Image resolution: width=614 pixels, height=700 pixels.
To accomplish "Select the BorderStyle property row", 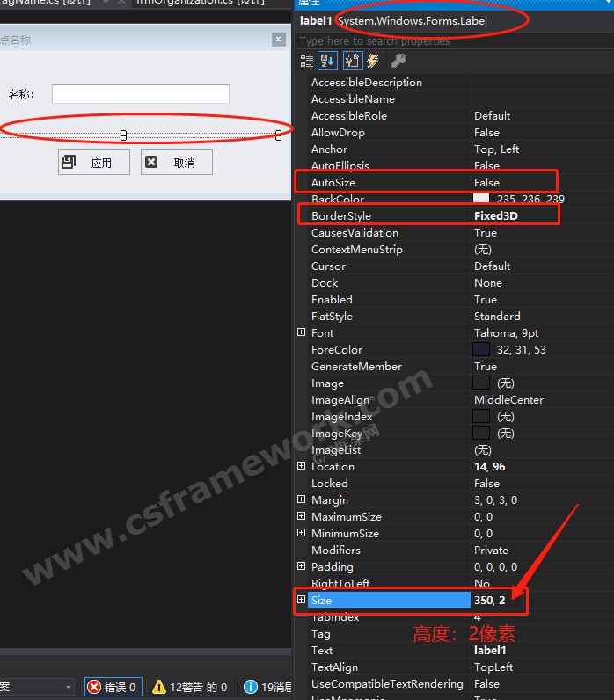I will pyautogui.click(x=341, y=216).
